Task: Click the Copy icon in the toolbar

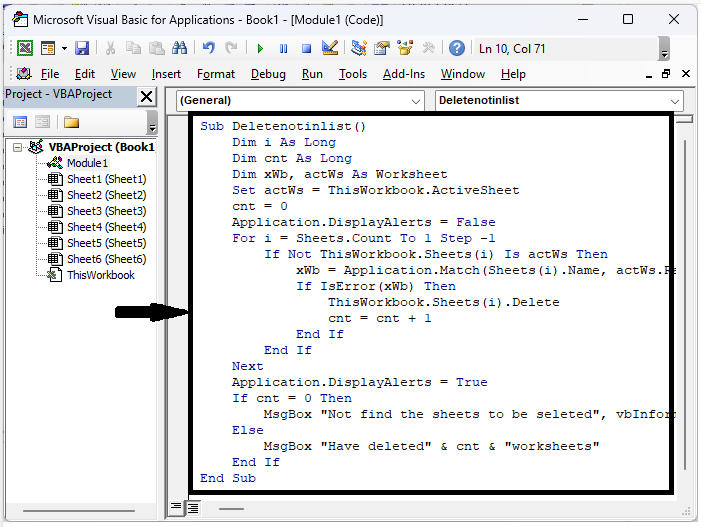Action: click(133, 48)
